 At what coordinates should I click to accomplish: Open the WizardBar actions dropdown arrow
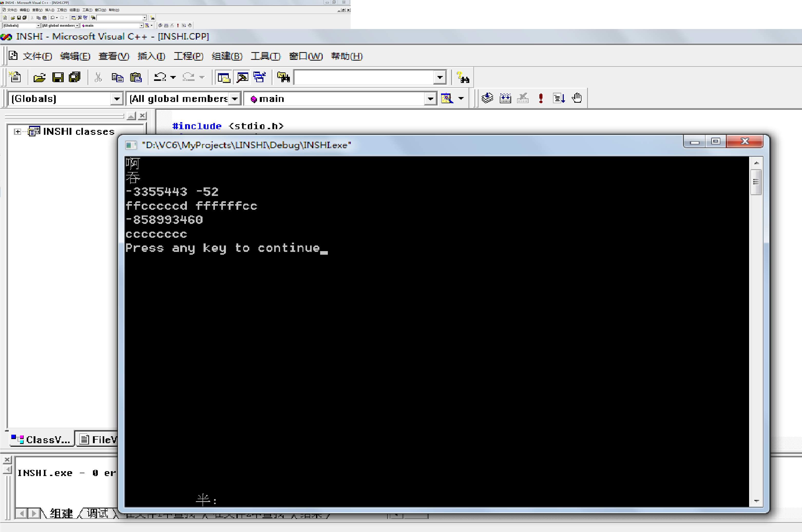pos(461,98)
